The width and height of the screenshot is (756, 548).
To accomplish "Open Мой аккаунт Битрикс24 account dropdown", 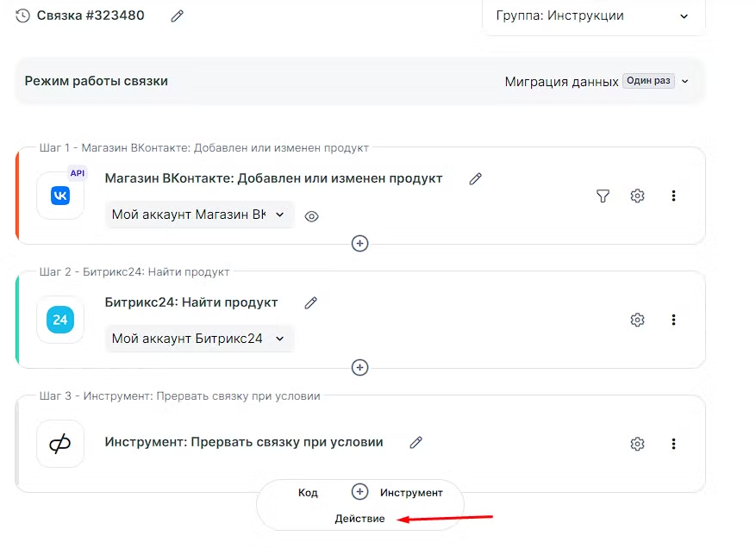I will [199, 339].
